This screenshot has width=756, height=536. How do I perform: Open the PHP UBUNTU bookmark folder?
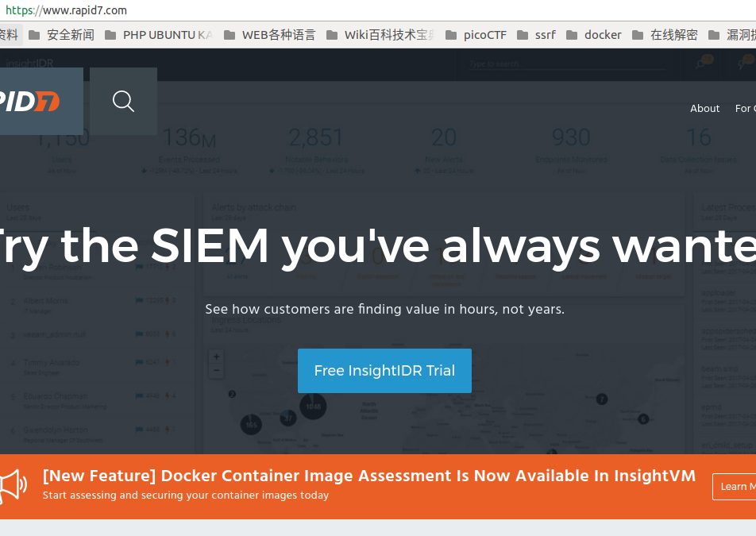(159, 35)
